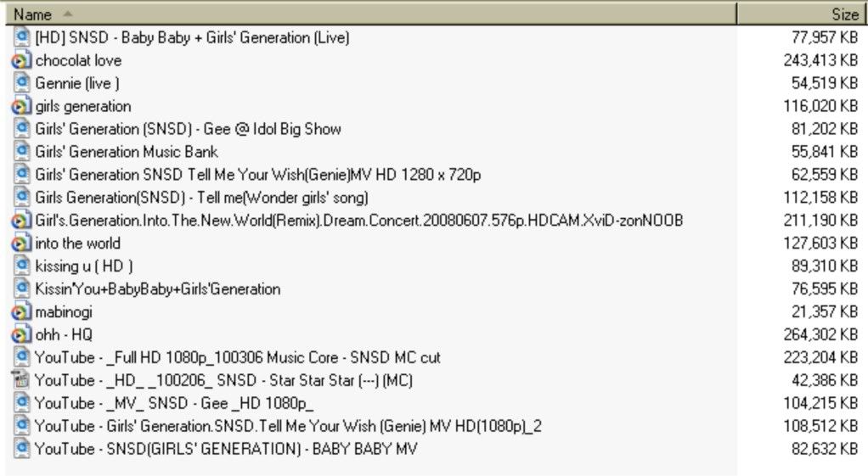Viewport: 868px width, 476px height.
Task: Select the file named 'Gennie (live )'
Action: (77, 83)
